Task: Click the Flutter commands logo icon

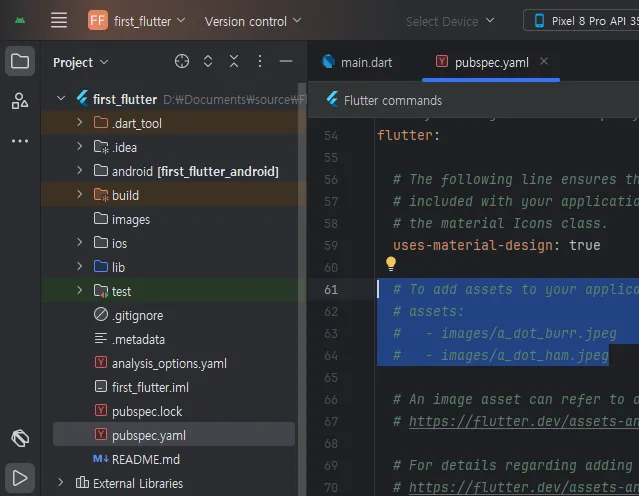Action: (333, 99)
